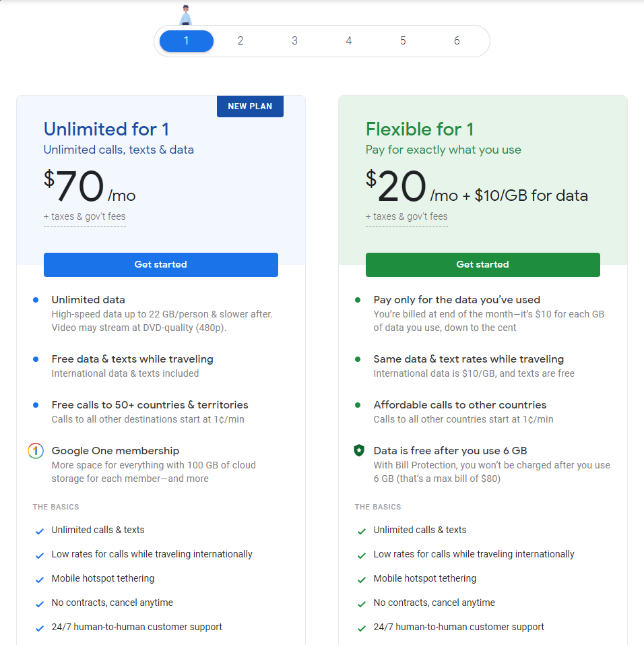Click the checkmark beside 24/7 human-to-human customer support
644x645 pixels.
tap(40, 627)
